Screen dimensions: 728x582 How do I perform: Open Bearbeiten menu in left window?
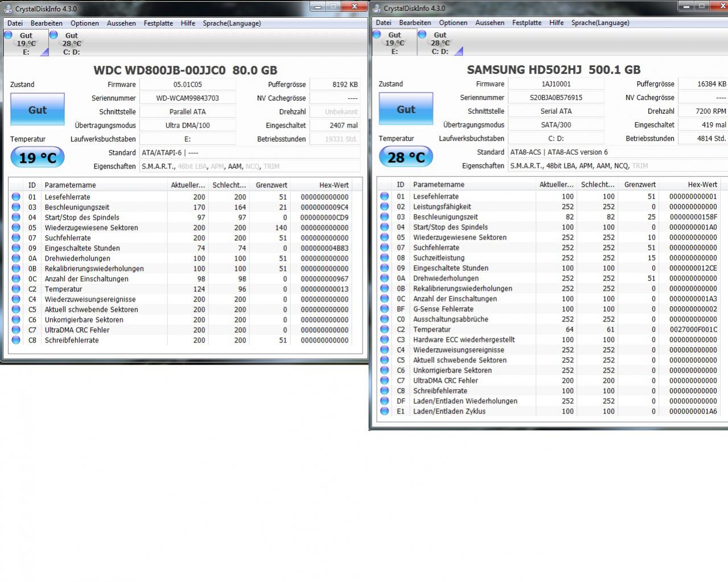47,23
